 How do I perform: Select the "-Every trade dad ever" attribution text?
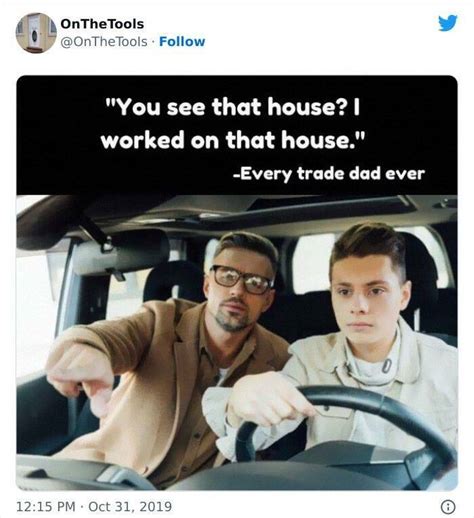(329, 173)
